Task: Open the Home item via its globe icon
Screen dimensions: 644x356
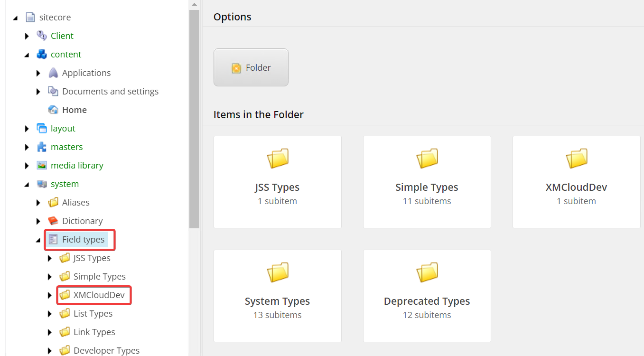Action: (53, 109)
